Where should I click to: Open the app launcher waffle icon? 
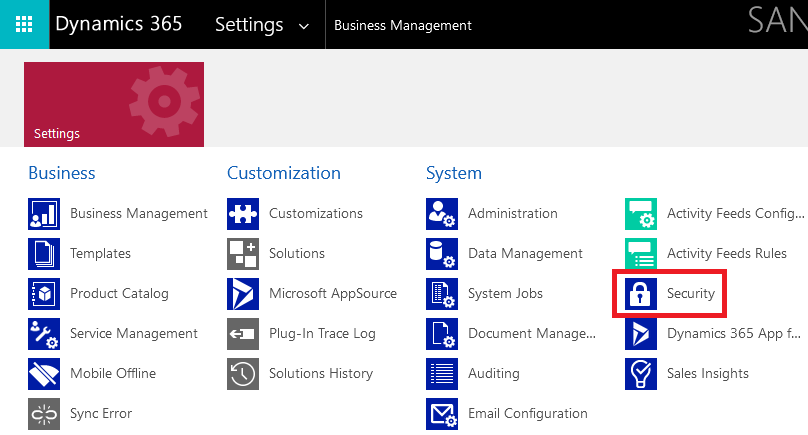[x=24, y=24]
